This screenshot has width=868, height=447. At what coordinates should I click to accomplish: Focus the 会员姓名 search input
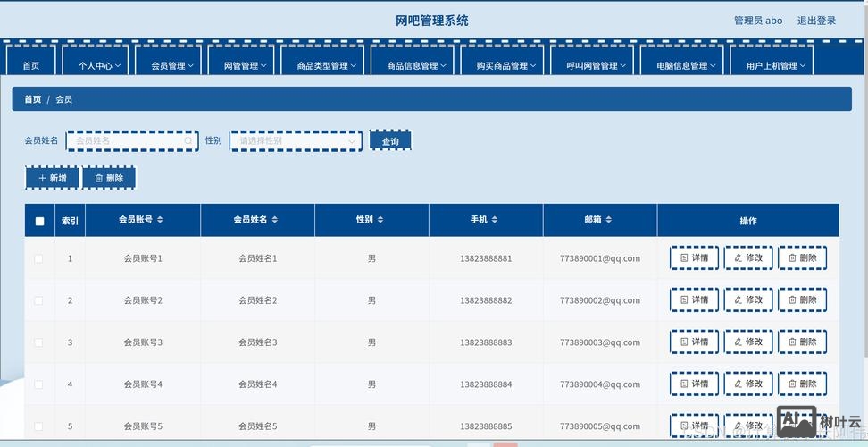coord(132,140)
